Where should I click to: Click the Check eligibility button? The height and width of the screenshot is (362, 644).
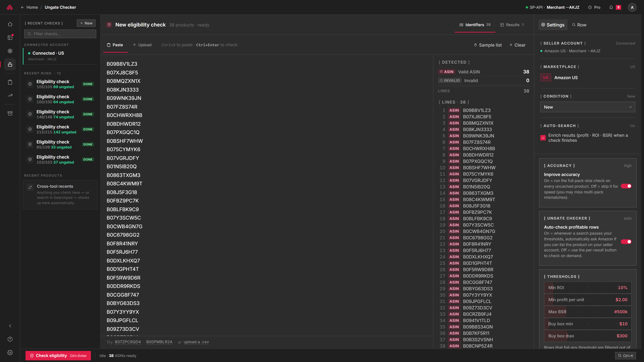point(58,355)
